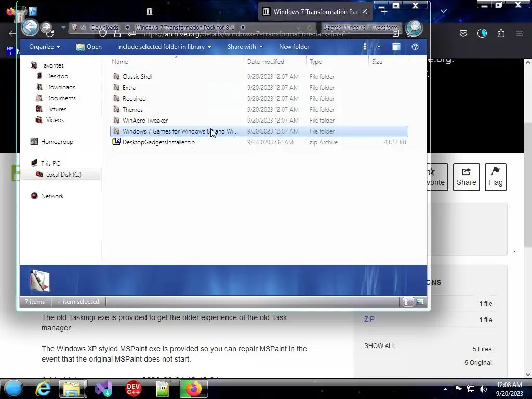532x399 pixels.
Task: Create a New folder
Action: coord(294,47)
